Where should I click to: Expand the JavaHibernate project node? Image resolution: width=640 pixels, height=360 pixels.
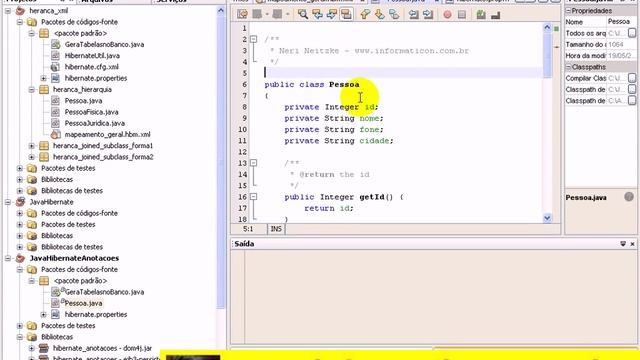8,202
